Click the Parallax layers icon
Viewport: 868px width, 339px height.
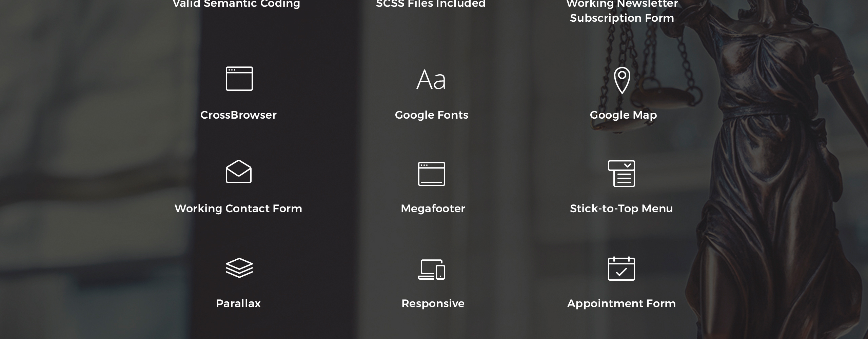click(x=239, y=268)
